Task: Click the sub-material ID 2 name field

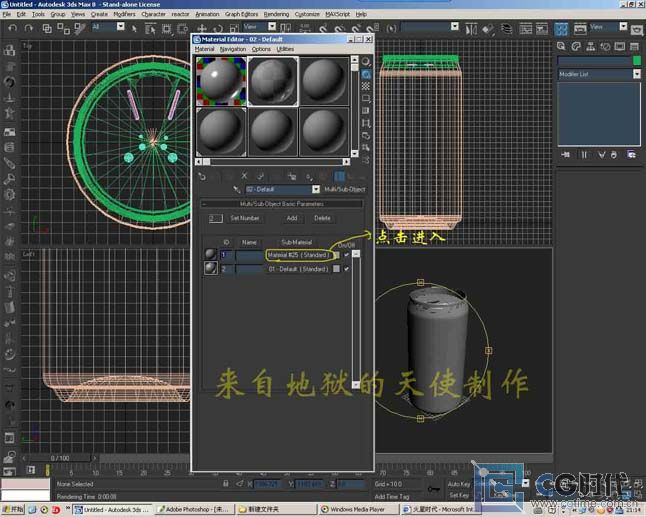Action: (249, 269)
